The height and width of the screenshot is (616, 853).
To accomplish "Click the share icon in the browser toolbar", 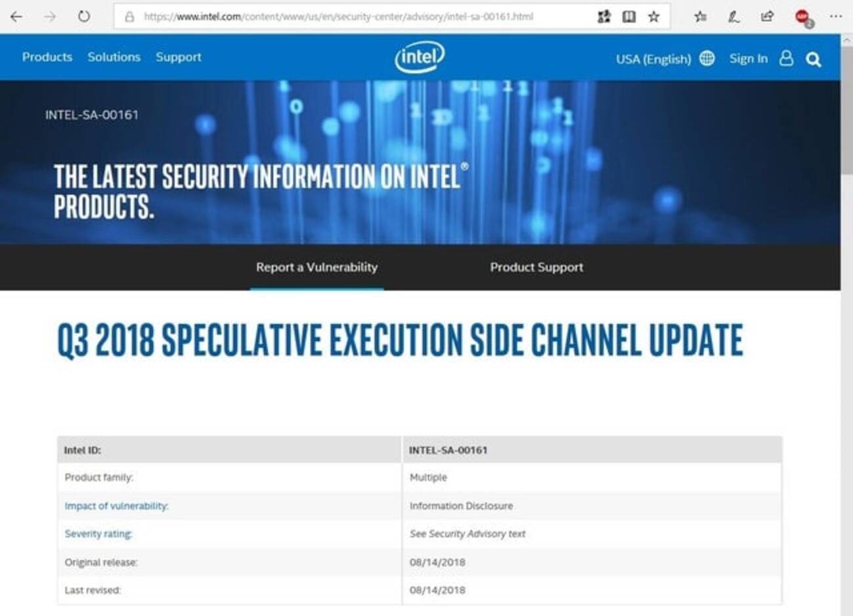I will click(x=767, y=16).
